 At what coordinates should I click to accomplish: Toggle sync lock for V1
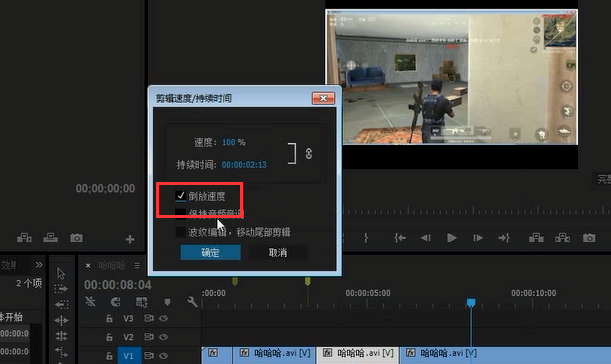(x=149, y=355)
